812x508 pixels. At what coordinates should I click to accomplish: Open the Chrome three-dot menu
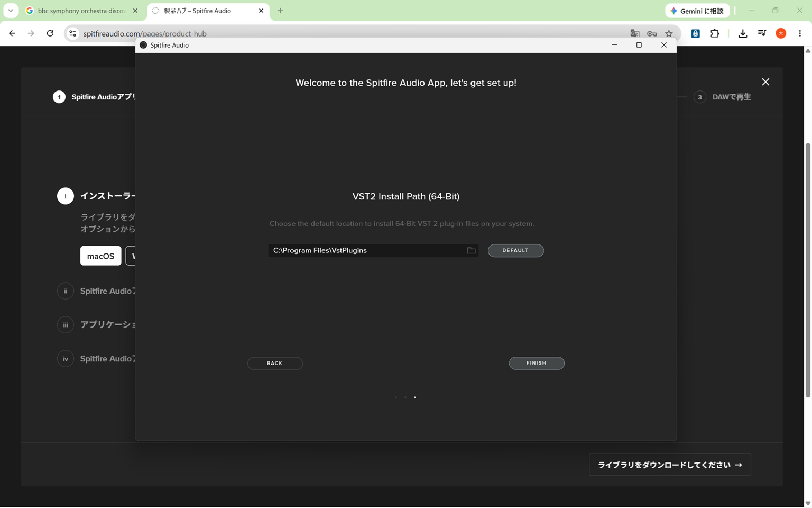(x=800, y=33)
